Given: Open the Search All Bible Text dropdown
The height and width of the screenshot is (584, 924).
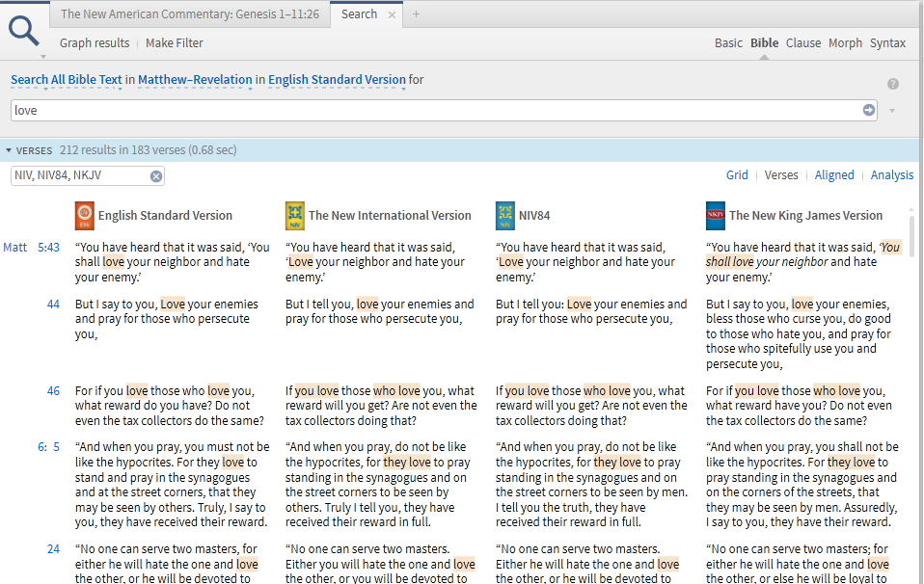Looking at the screenshot, I should [66, 80].
